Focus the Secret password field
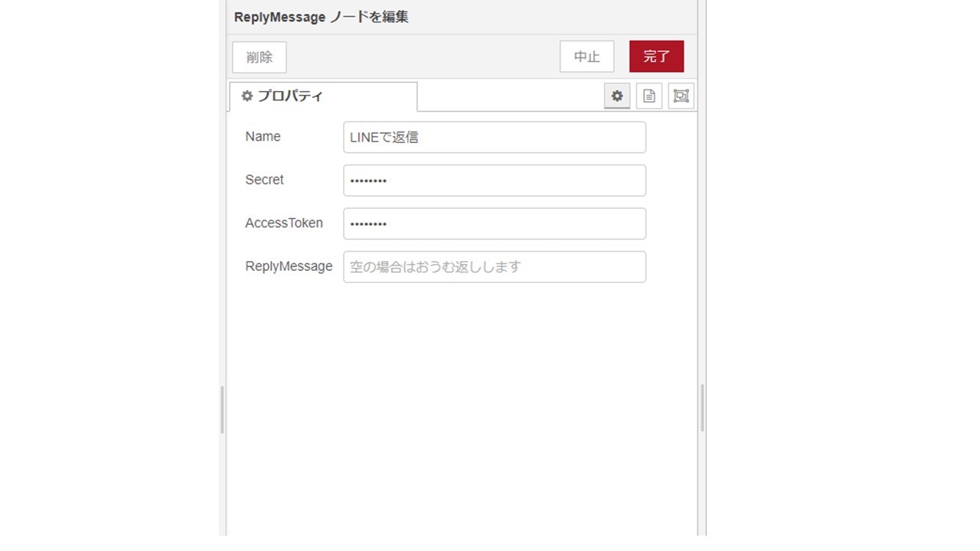 click(x=494, y=180)
